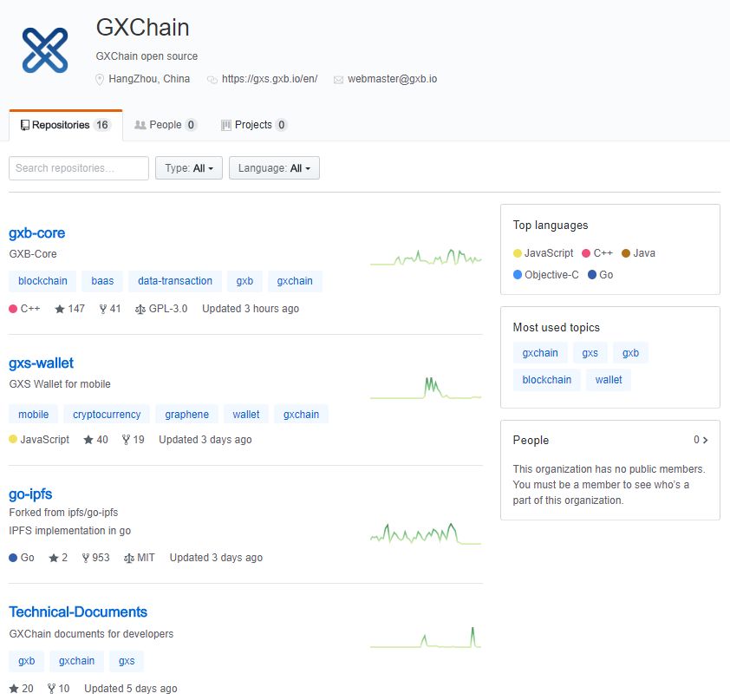Click the blockchain tag on gxb-core
This screenshot has height=700, width=730.
(42, 281)
